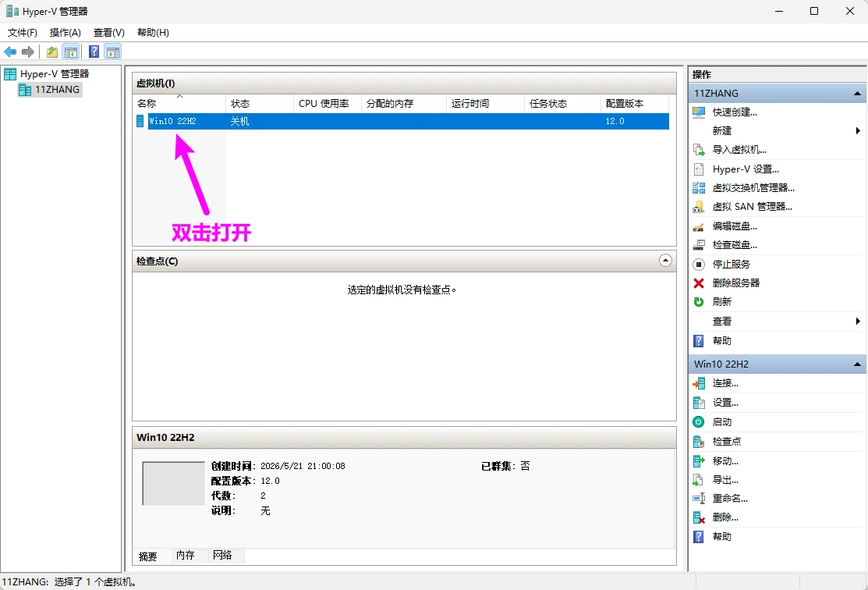Click the Help (帮助) item under Win10 22H2

tap(722, 537)
